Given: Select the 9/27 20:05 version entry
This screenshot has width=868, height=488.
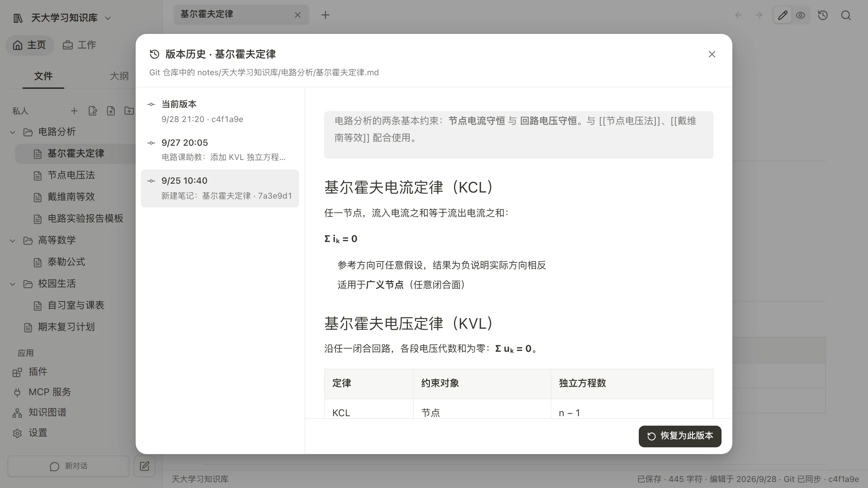Looking at the screenshot, I should pyautogui.click(x=220, y=150).
